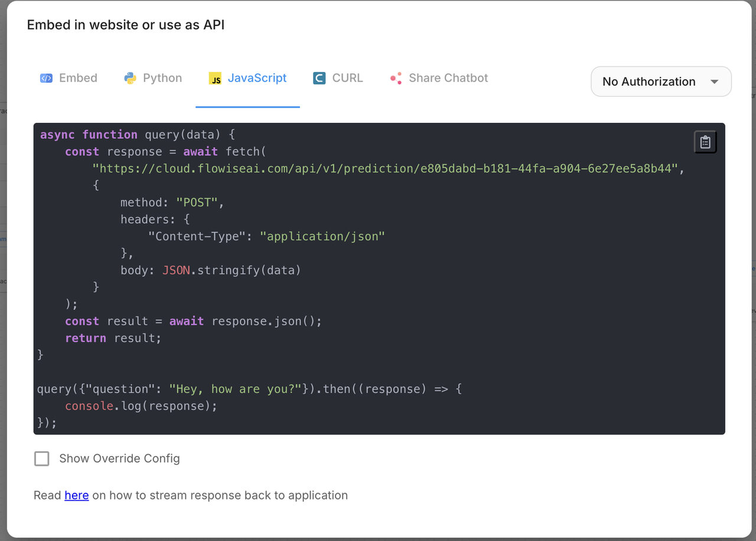The height and width of the screenshot is (541, 756).
Task: Open the No Authorization dropdown
Action: coord(661,82)
